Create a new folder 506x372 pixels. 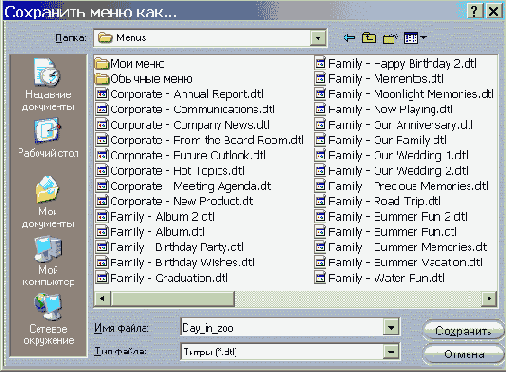pos(390,38)
